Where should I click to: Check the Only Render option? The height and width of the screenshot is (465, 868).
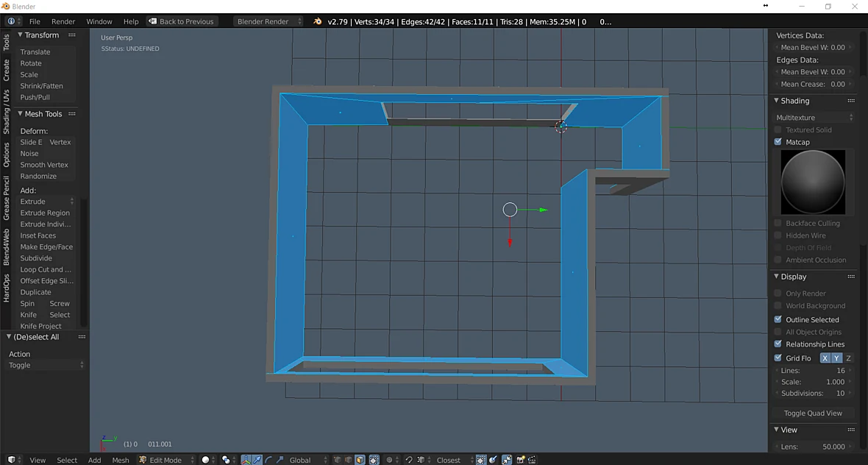(x=778, y=294)
